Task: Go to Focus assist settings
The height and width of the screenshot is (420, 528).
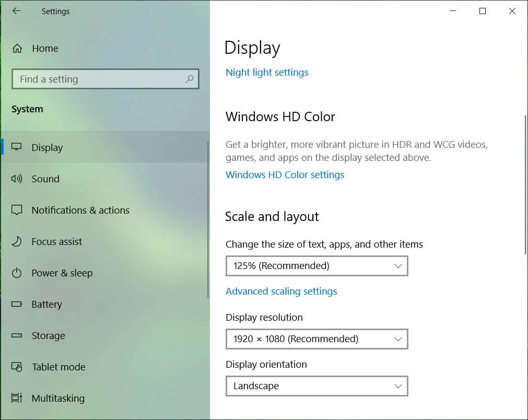Action: [105, 241]
